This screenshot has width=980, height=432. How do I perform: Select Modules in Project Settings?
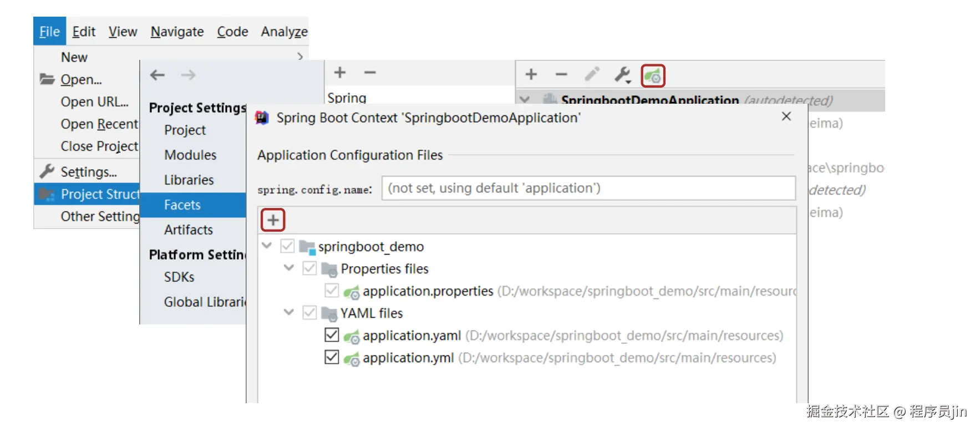[190, 155]
